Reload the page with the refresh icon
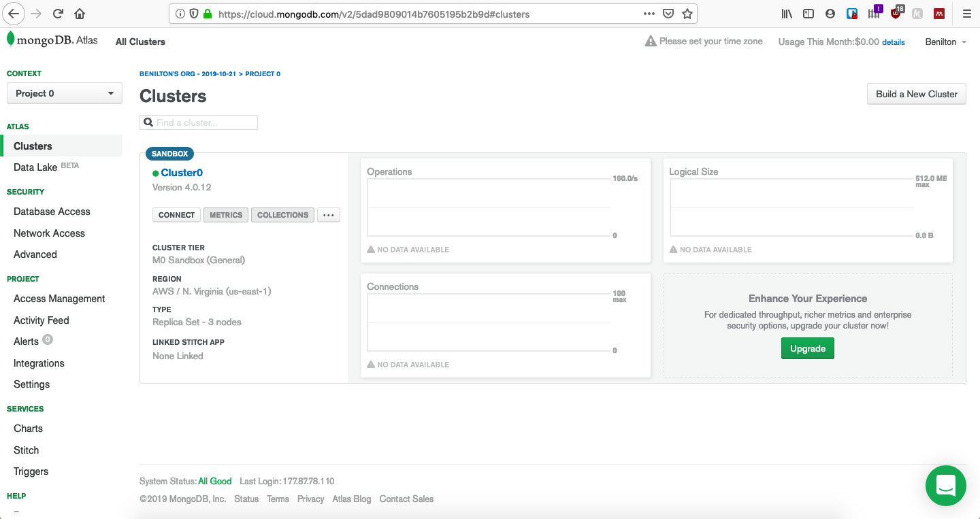 point(58,14)
